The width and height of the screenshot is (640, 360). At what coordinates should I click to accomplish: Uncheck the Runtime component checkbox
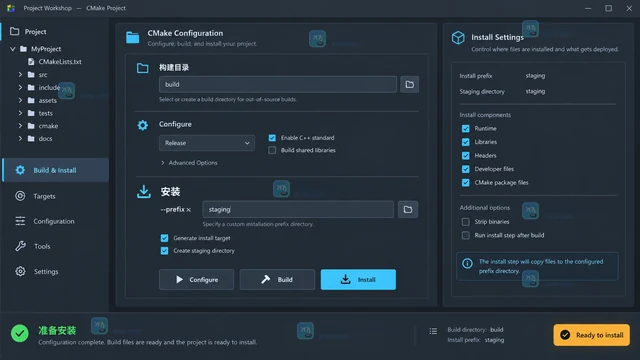(x=465, y=129)
